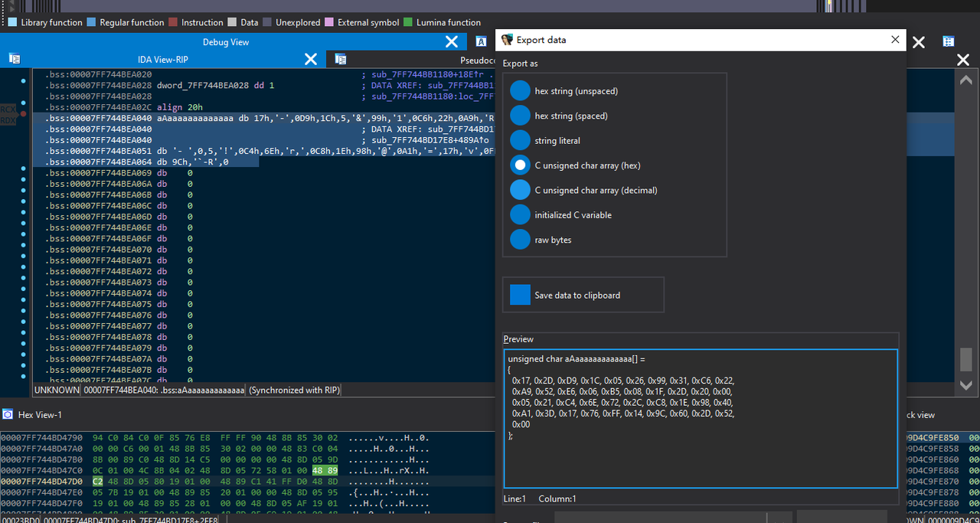Viewport: 980px width, 523px height.
Task: Click the Unexplored legend color swatch
Action: pos(267,23)
